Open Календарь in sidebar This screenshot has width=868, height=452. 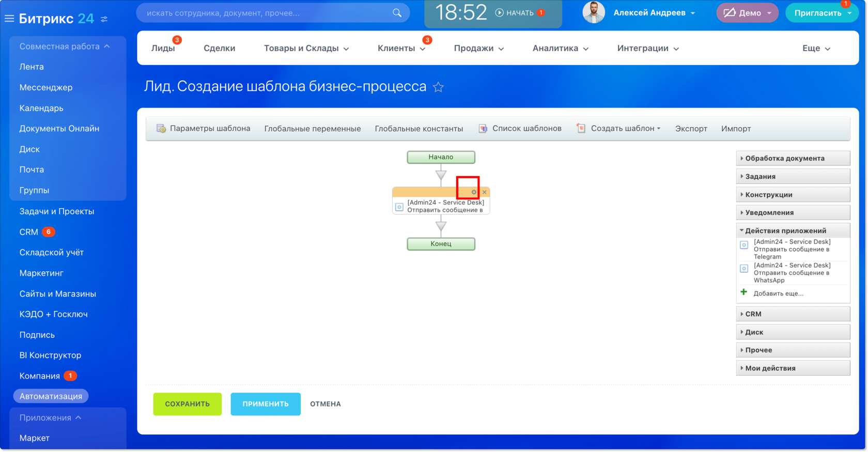(x=41, y=108)
